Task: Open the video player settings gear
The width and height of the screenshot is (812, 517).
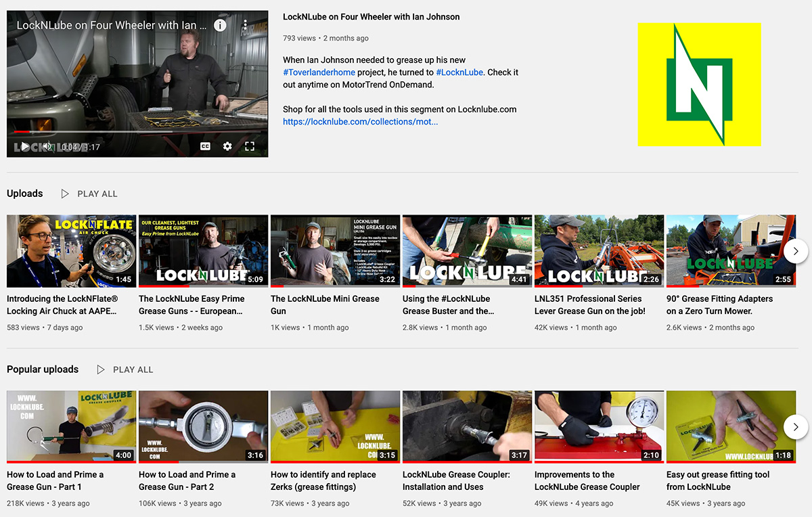Action: [227, 146]
